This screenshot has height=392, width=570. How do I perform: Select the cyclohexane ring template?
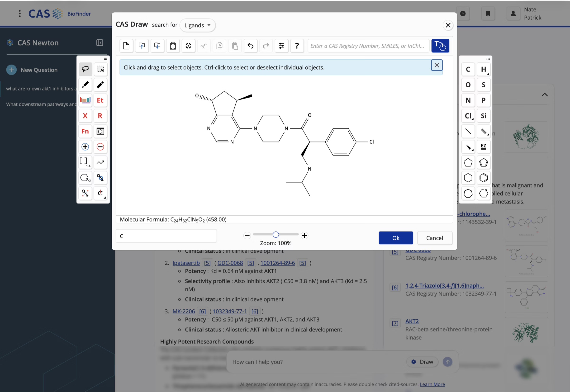tap(468, 178)
